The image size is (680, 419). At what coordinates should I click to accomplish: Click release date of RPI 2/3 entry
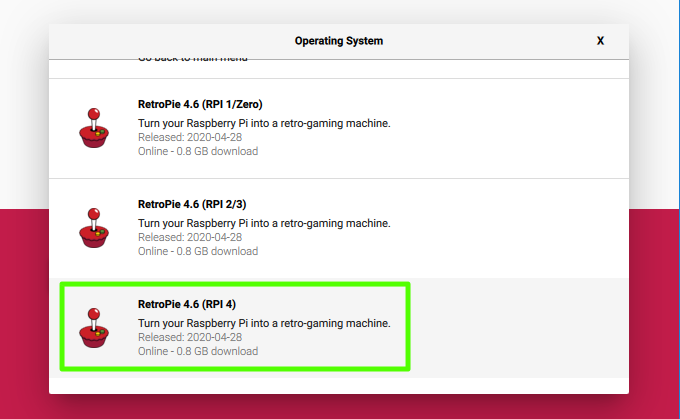[190, 237]
